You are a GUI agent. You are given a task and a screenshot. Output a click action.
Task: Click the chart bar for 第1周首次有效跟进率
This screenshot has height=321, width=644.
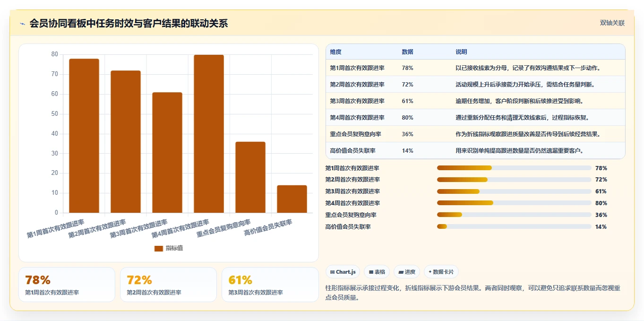click(x=84, y=136)
